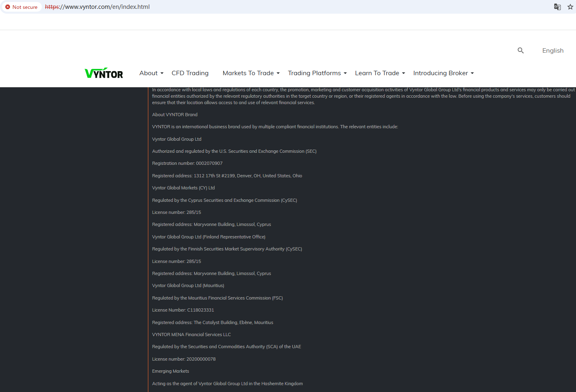Screen dimensions: 576x392
Task: Expand the Trading Platforms dropdown
Action: pos(317,73)
